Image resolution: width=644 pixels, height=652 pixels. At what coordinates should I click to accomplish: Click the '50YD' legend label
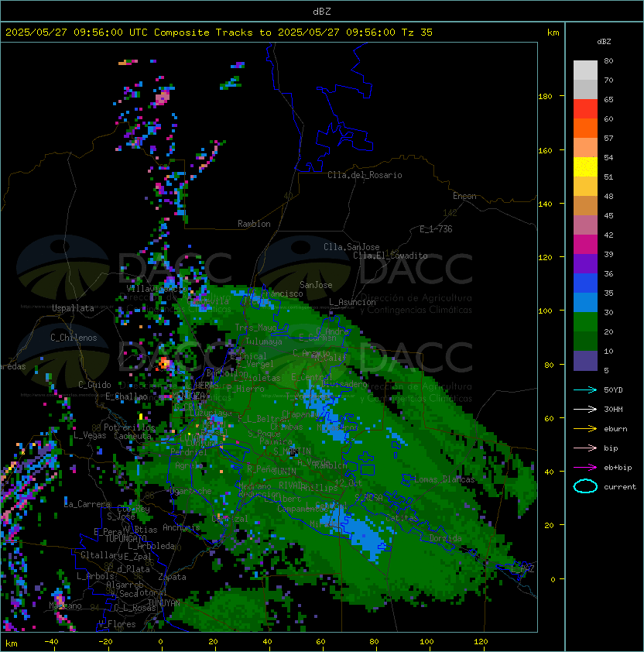(x=613, y=390)
